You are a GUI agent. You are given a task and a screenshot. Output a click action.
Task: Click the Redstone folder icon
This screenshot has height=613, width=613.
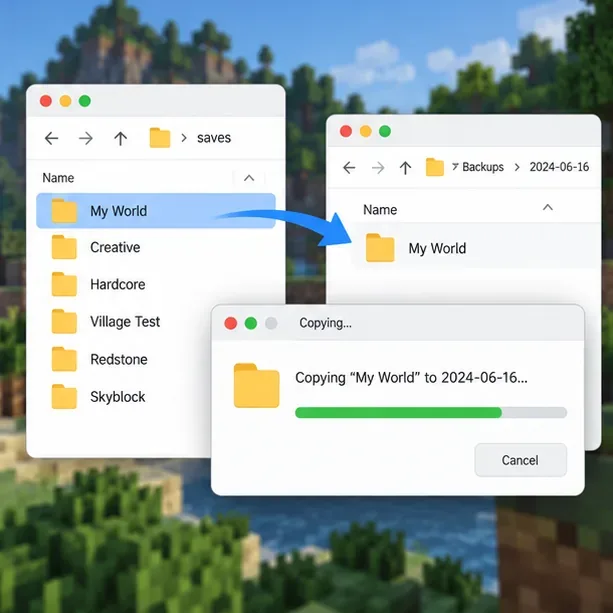point(64,359)
